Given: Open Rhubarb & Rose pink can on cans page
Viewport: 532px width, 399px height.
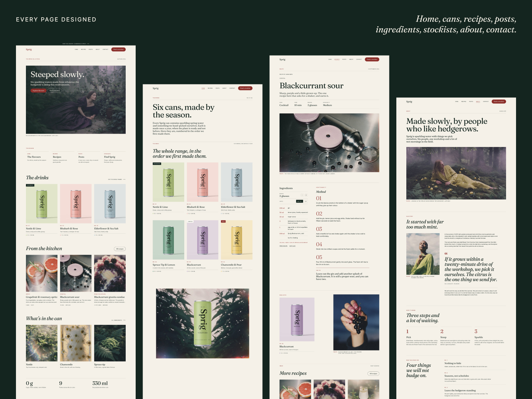Looking at the screenshot, I should pyautogui.click(x=202, y=188).
